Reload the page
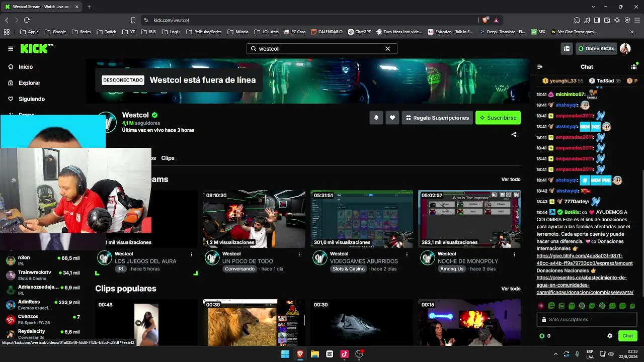This screenshot has width=644, height=362. tap(27, 20)
